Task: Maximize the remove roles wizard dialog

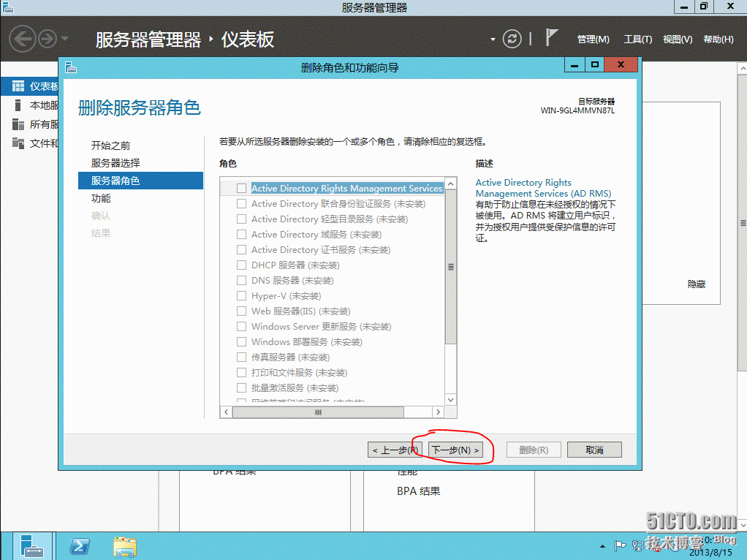Action: tap(594, 65)
